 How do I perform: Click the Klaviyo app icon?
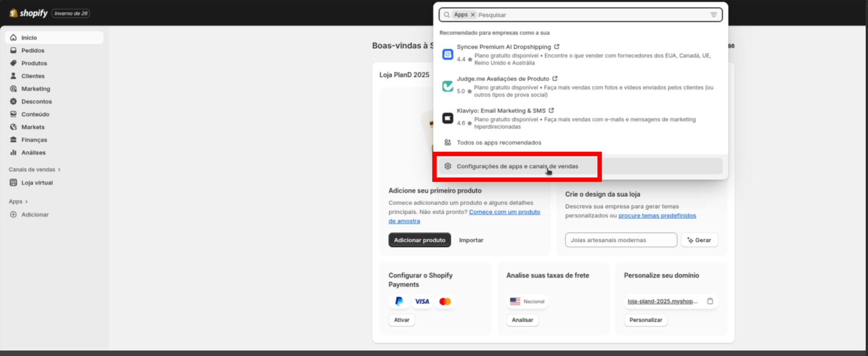click(448, 119)
